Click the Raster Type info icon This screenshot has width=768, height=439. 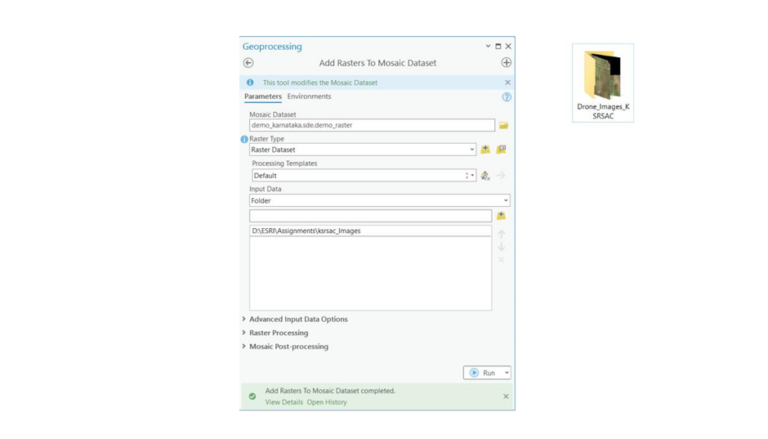point(244,139)
